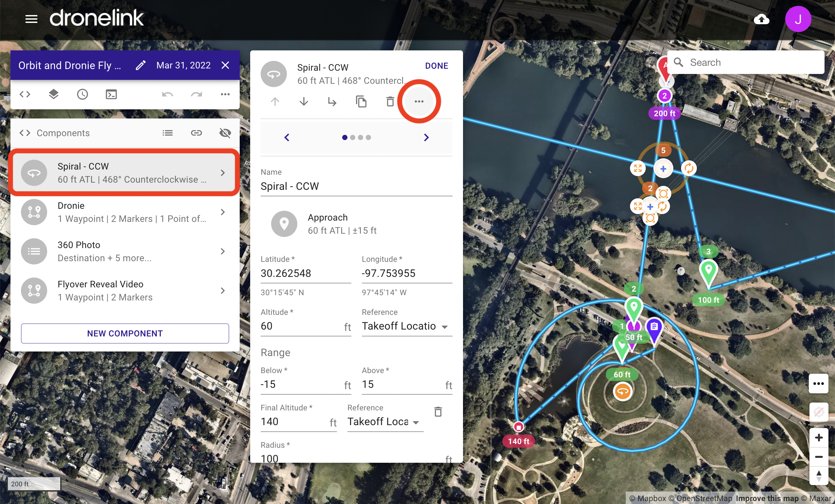The height and width of the screenshot is (504, 835).
Task: Select Flyover Reveal Video component
Action: [x=125, y=291]
